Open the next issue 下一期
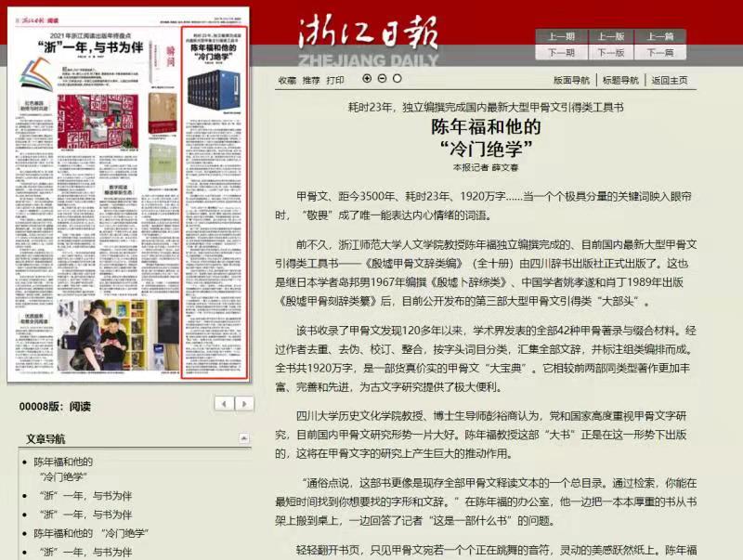This screenshot has height=560, width=743. click(x=562, y=52)
